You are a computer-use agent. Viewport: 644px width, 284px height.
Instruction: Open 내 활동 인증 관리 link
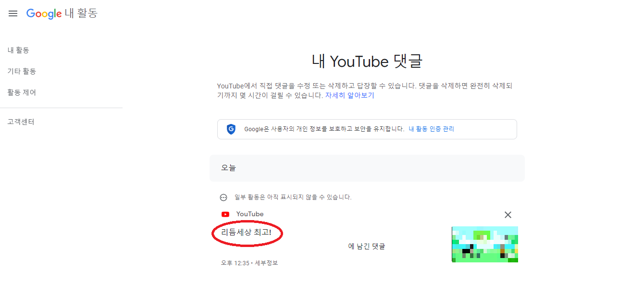coord(431,129)
